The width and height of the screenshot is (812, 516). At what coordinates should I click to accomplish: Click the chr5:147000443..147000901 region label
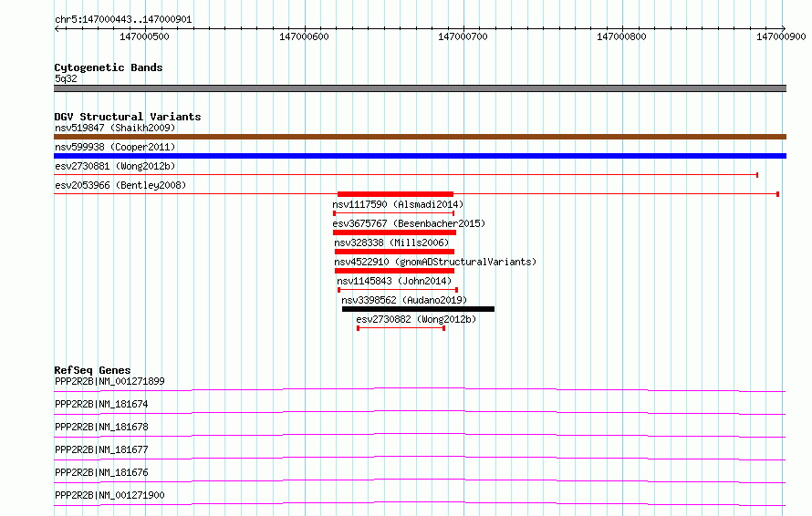tap(123, 19)
